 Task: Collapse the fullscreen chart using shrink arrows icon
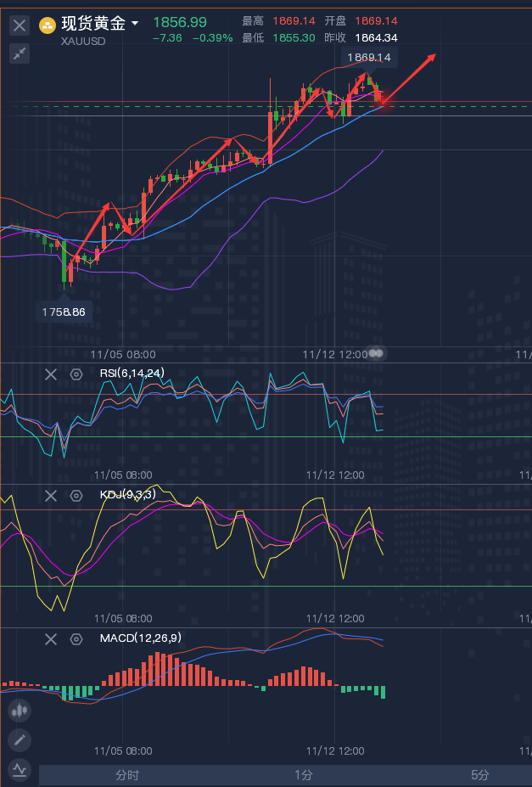coord(20,53)
